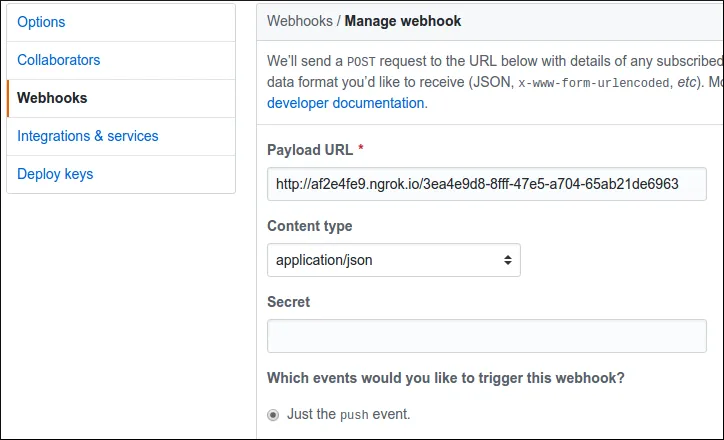The image size is (724, 440).
Task: Go to Collaborators in the sidebar
Action: point(59,60)
